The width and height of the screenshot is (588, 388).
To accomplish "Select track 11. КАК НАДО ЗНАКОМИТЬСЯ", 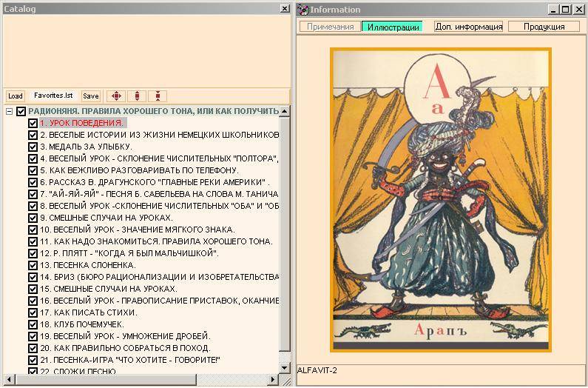I will pyautogui.click(x=156, y=241).
